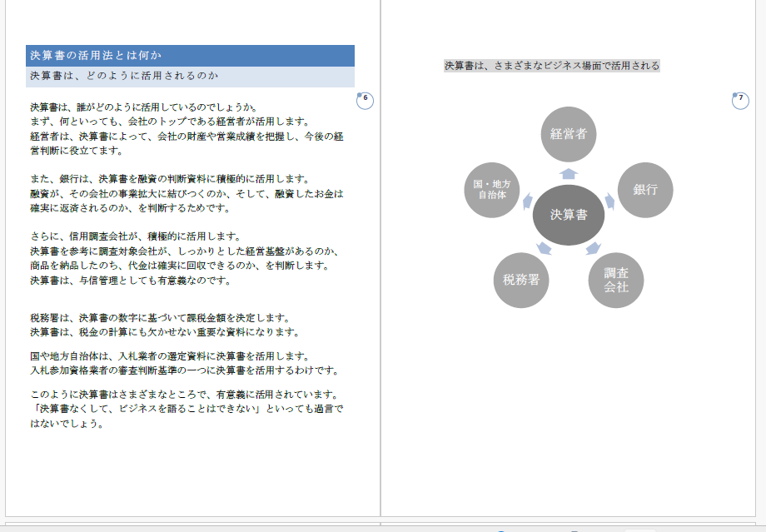
Task: Select the 調査会社 circle in the diagram
Action: [x=616, y=280]
